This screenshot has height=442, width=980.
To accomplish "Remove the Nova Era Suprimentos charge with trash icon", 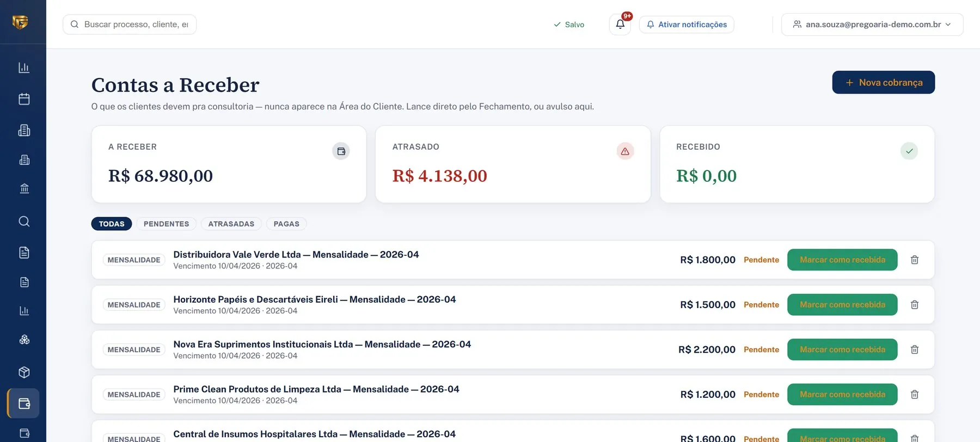I will click(915, 349).
